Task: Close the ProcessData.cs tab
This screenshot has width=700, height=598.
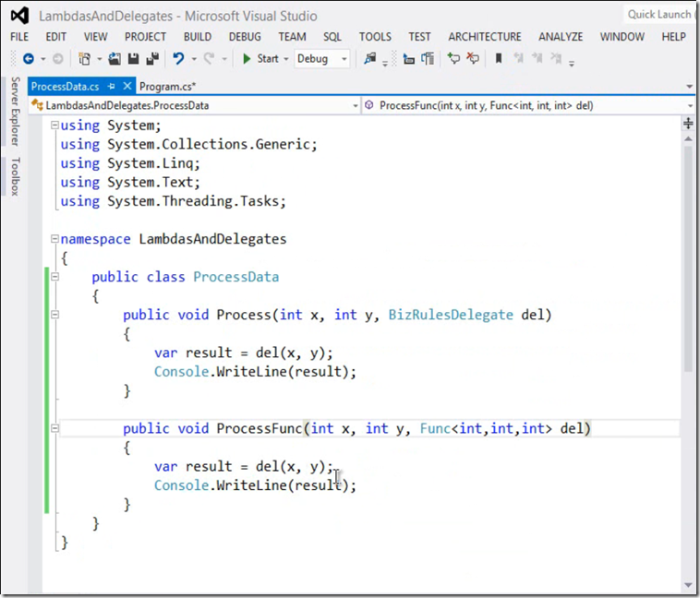Action: point(127,86)
